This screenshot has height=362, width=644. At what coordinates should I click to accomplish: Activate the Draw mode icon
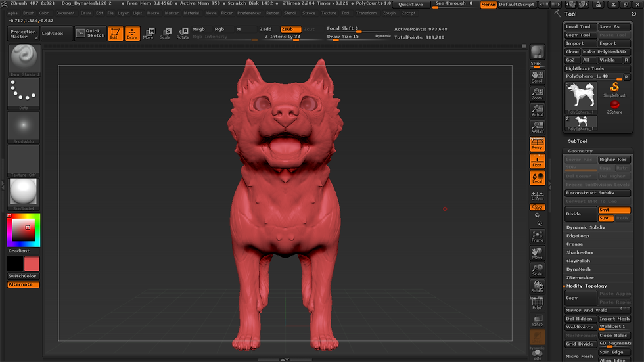[132, 34]
